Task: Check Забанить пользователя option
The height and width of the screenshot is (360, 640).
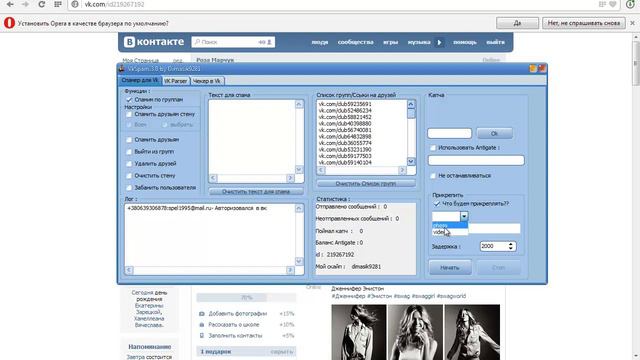Action: [x=129, y=188]
